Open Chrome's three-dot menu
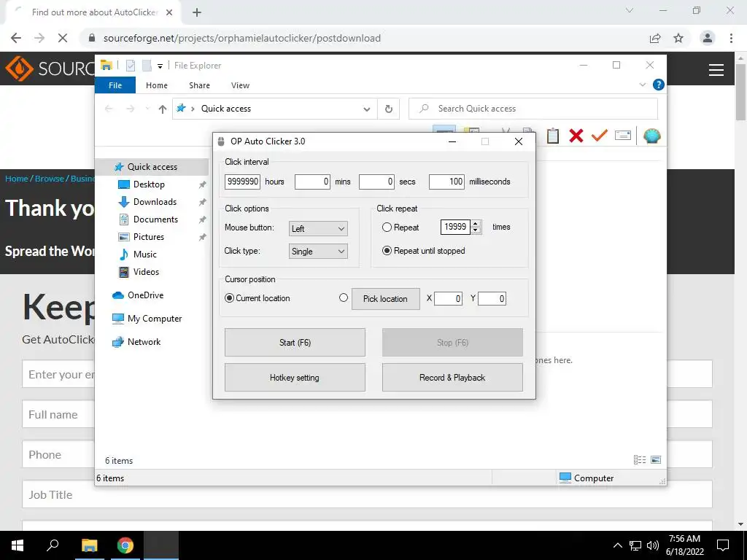This screenshot has height=560, width=747. pyautogui.click(x=731, y=38)
